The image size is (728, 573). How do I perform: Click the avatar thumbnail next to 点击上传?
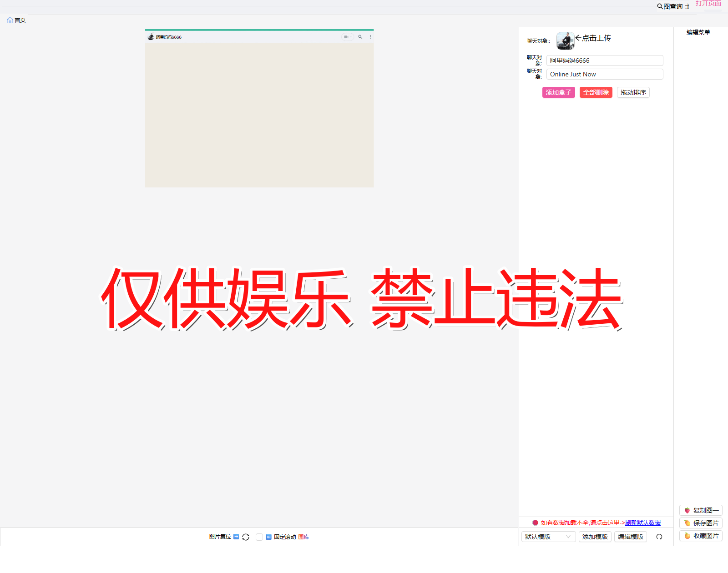566,40
